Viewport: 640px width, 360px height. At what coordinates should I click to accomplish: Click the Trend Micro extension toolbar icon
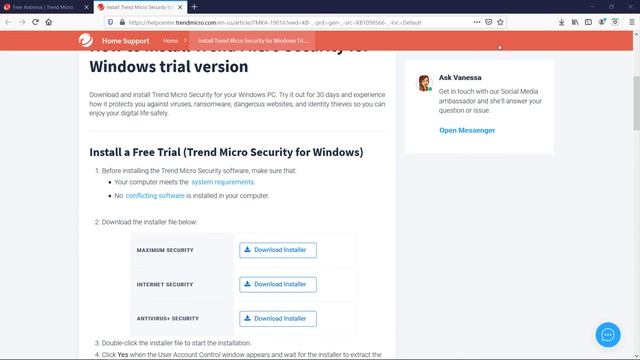tap(615, 22)
